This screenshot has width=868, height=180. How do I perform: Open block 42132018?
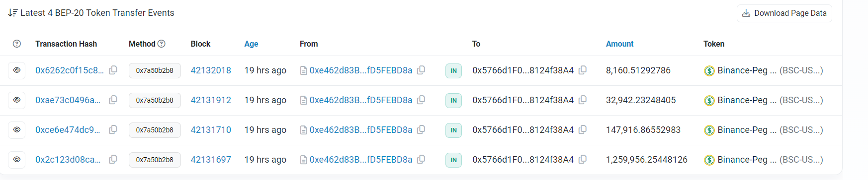tap(211, 70)
